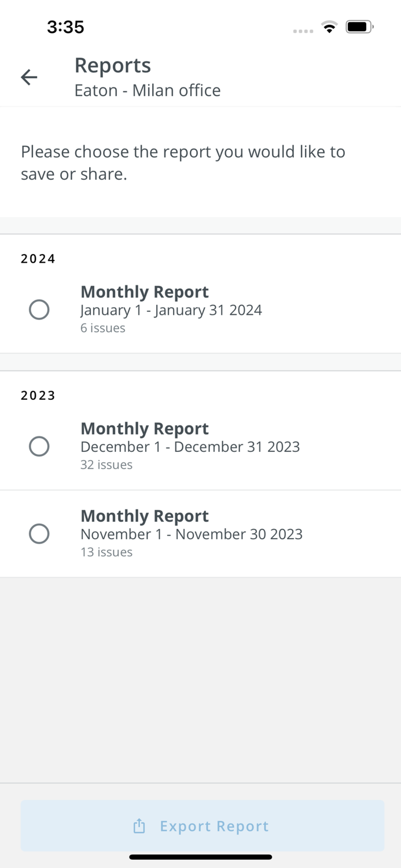This screenshot has height=868, width=401.
Task: Open the December 1 - December 31 2023 report row
Action: [x=190, y=446]
